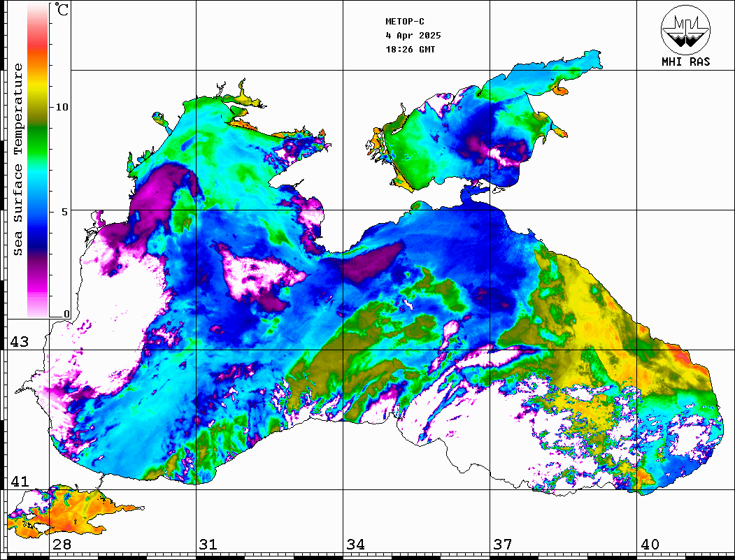Click the vertical "Sea Surface Temperature" label
735x560 pixels.
[x=17, y=159]
